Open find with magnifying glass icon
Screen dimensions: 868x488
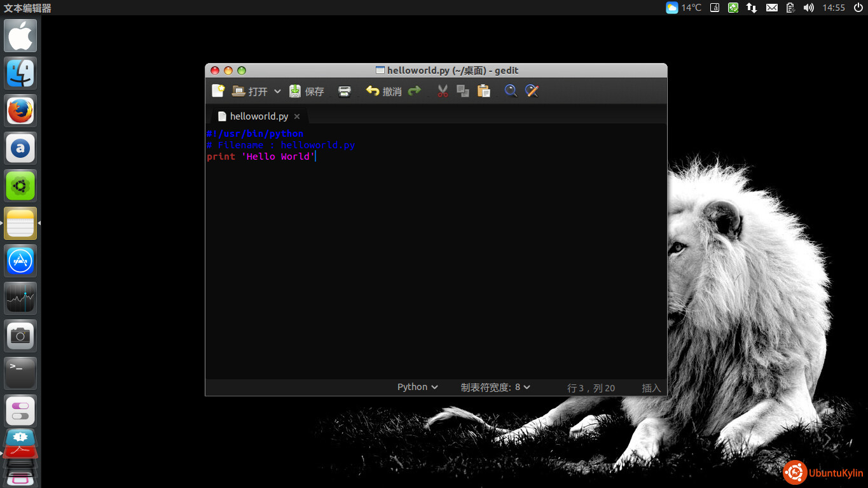tap(511, 91)
